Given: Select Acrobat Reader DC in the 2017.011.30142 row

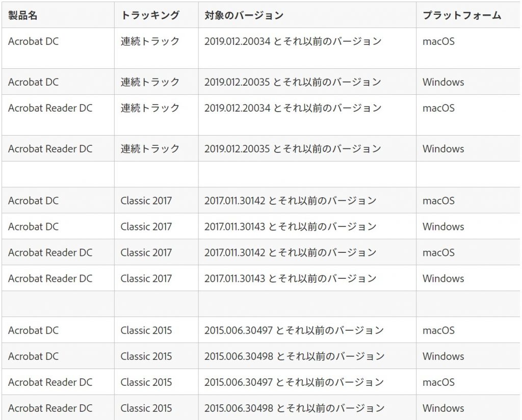Looking at the screenshot, I should click(50, 252).
